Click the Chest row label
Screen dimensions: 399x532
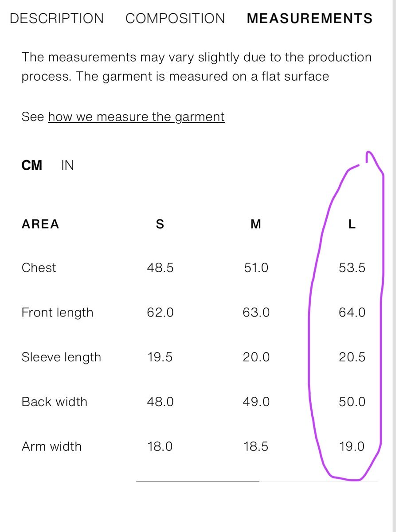pos(39,268)
